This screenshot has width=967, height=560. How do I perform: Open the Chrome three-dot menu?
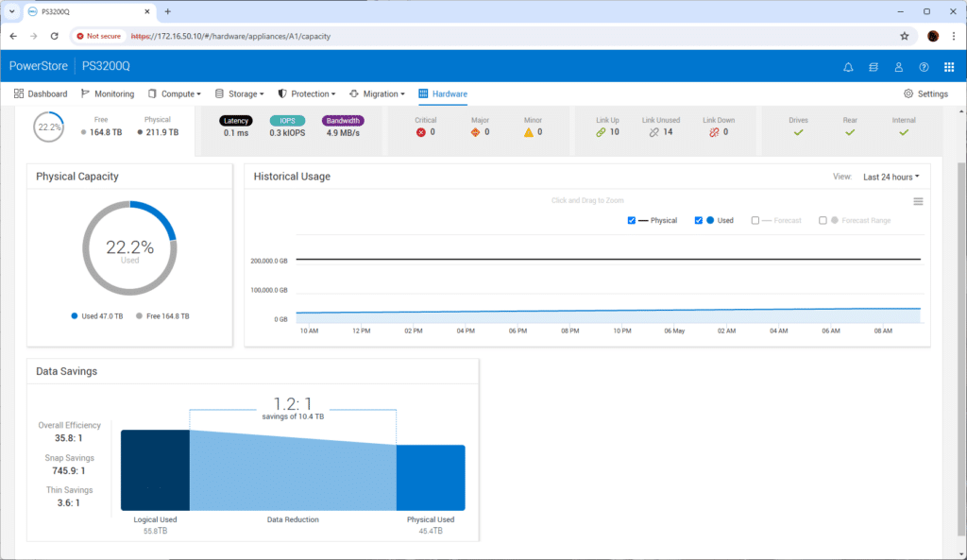click(954, 37)
